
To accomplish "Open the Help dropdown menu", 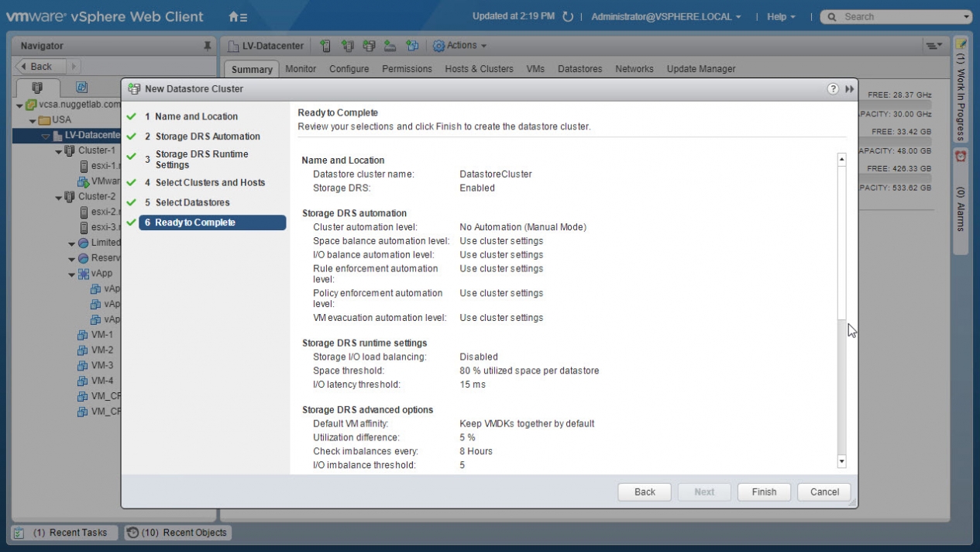I will [781, 17].
